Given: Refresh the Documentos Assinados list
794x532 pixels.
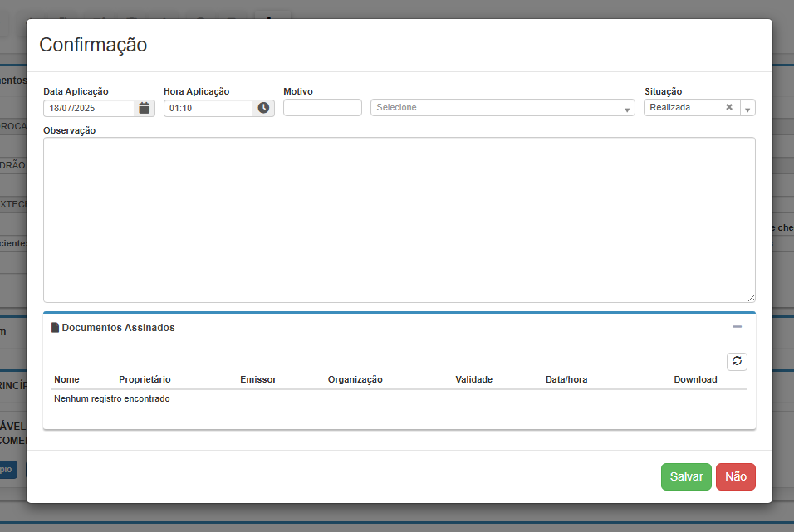Looking at the screenshot, I should pyautogui.click(x=737, y=361).
